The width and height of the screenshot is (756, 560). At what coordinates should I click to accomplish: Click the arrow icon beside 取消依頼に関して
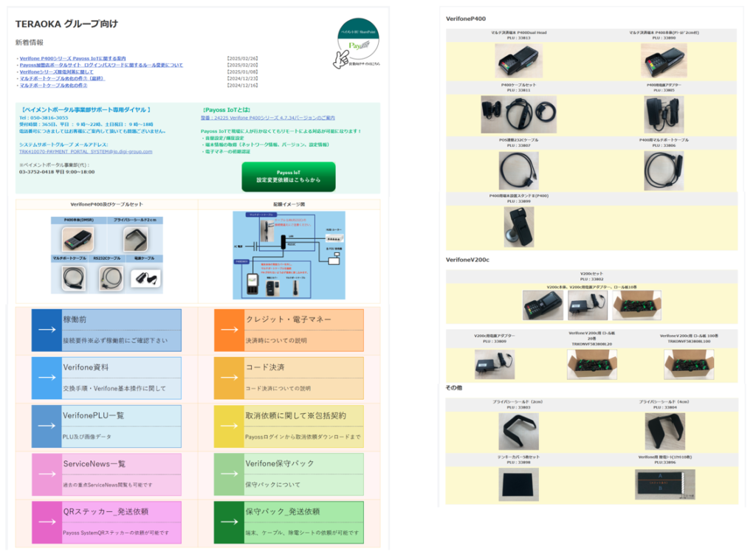(230, 426)
